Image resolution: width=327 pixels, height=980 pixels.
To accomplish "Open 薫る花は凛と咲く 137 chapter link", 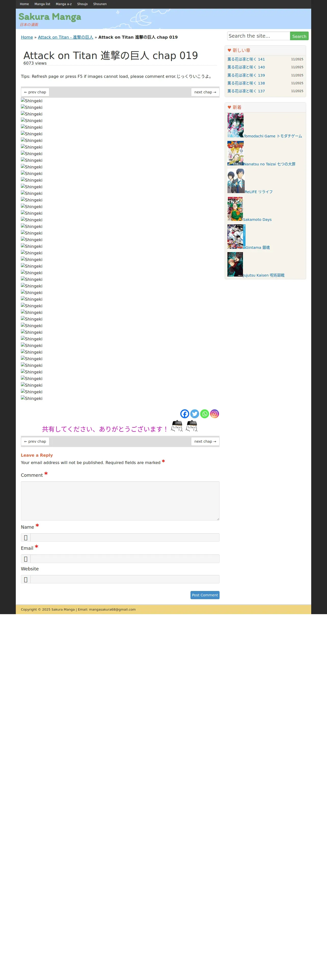I will coord(246,91).
